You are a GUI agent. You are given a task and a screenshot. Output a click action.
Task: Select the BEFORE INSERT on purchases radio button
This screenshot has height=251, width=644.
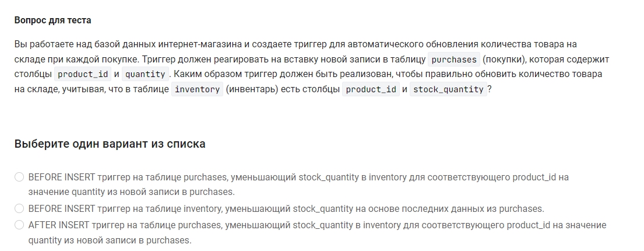[19, 177]
